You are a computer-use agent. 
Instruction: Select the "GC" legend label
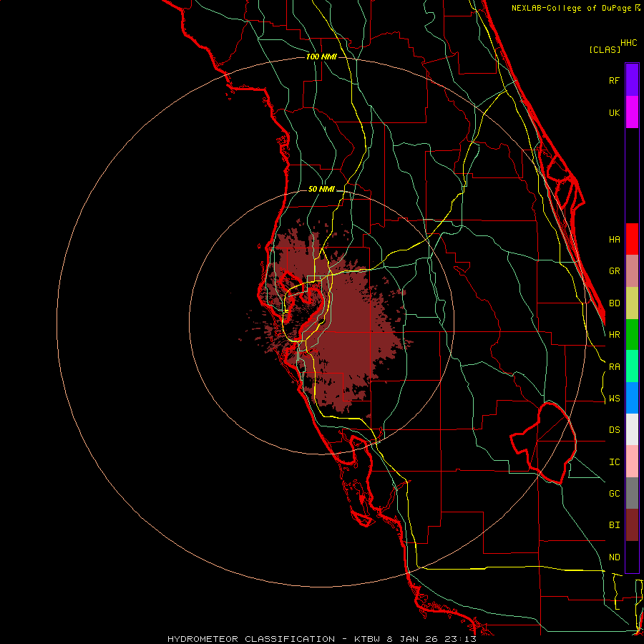click(x=615, y=494)
